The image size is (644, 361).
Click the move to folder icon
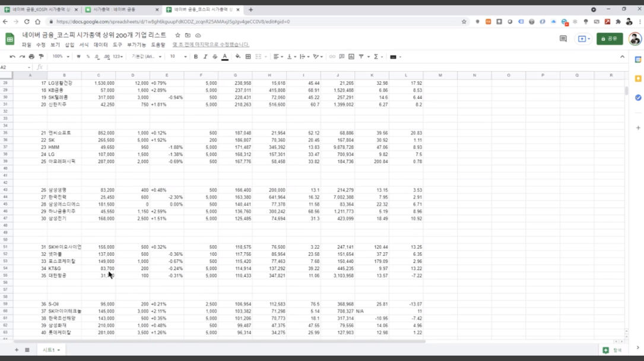[x=188, y=35]
